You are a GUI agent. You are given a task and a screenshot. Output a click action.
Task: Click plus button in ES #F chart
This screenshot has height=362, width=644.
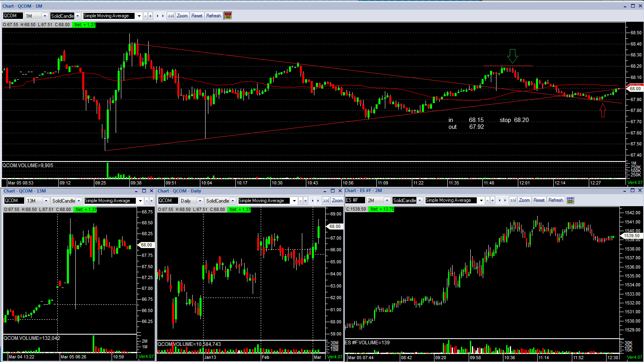(492, 200)
